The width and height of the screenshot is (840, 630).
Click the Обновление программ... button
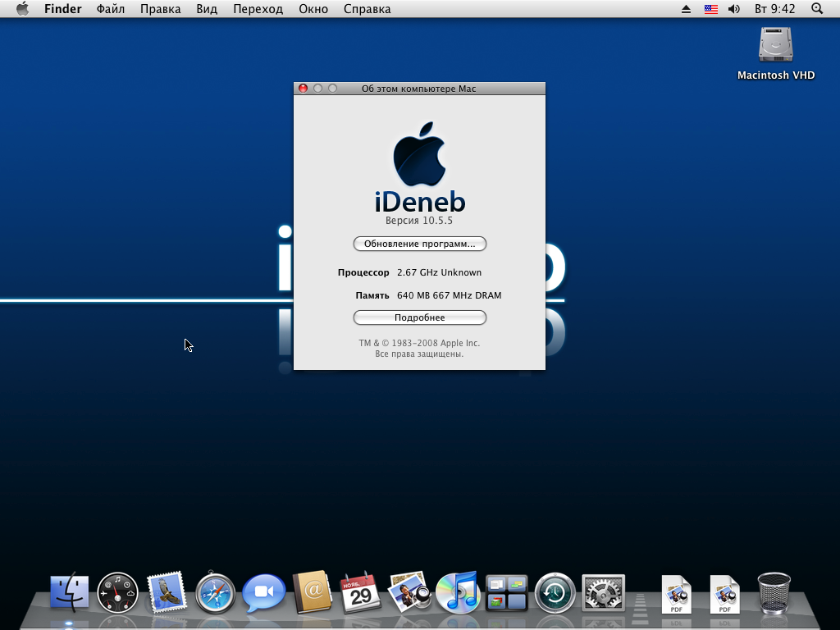click(419, 244)
